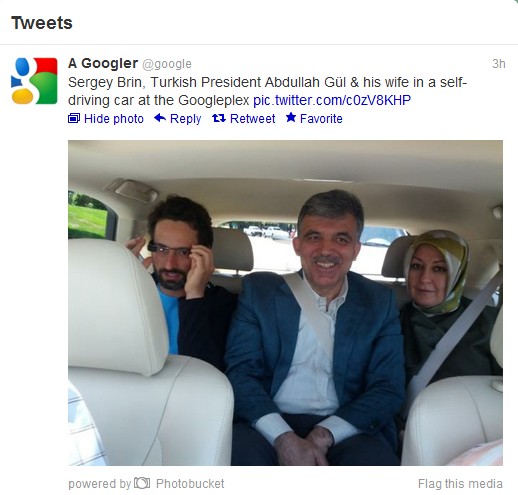
Task: Click Flag this media
Action: pos(460,483)
